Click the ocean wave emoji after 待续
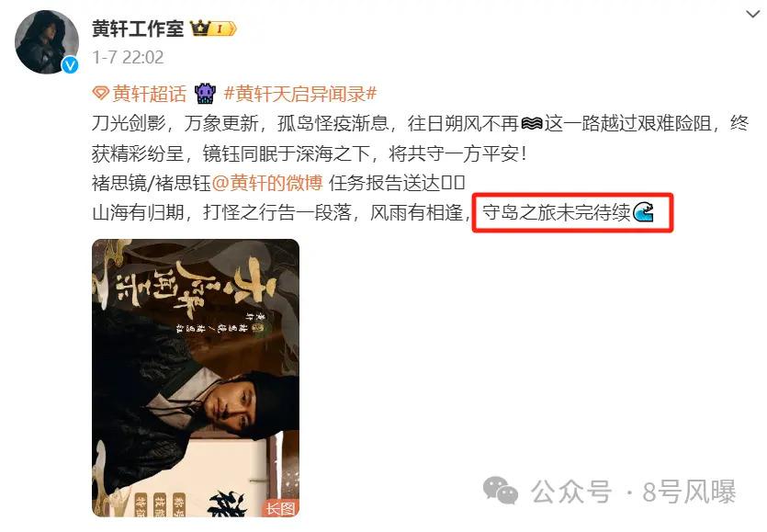This screenshot has width=767, height=532. click(x=643, y=212)
